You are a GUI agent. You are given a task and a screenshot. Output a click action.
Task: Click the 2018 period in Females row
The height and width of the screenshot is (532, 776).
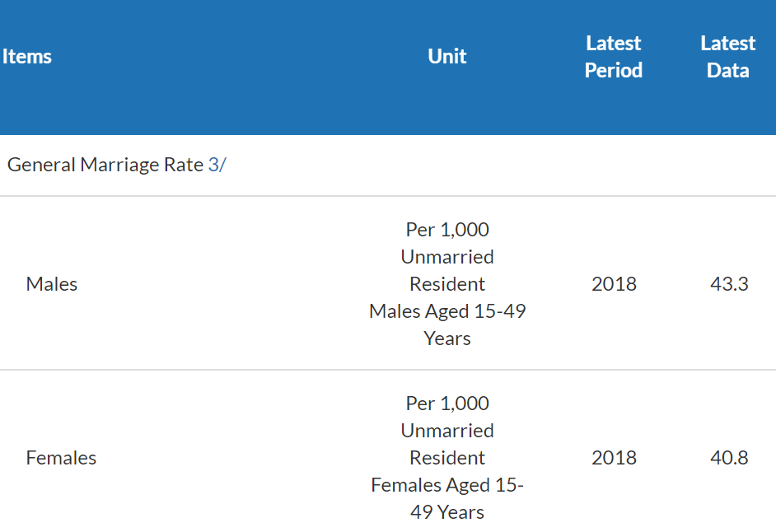coord(614,458)
